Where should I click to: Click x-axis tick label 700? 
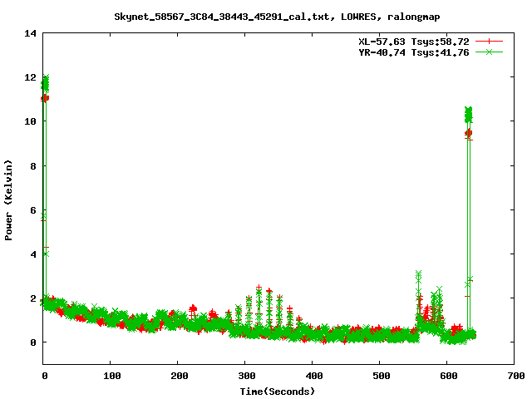pyautogui.click(x=516, y=376)
